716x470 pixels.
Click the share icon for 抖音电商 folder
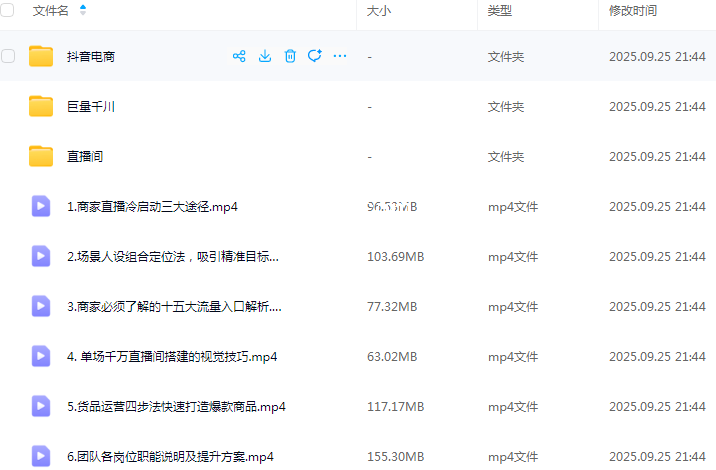(x=239, y=56)
